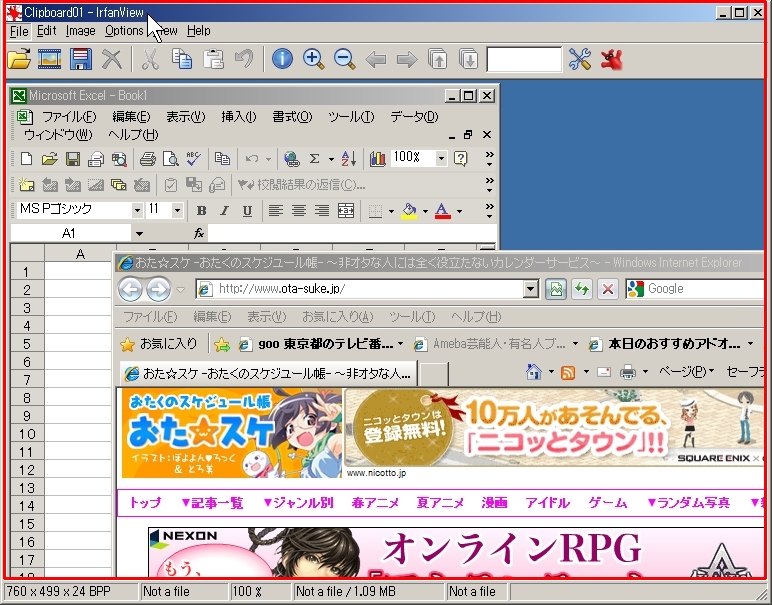772x605 pixels.
Task: Click the Excel function fx icon
Action: 199,233
